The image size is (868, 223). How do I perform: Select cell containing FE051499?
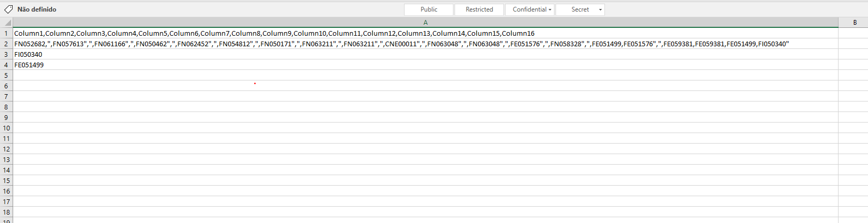tap(426, 65)
